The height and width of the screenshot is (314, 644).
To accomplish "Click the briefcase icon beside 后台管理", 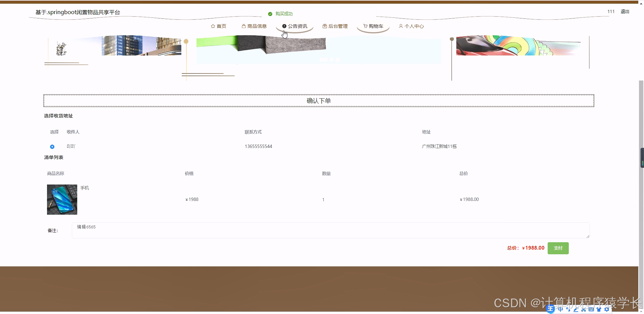I will coord(324,26).
